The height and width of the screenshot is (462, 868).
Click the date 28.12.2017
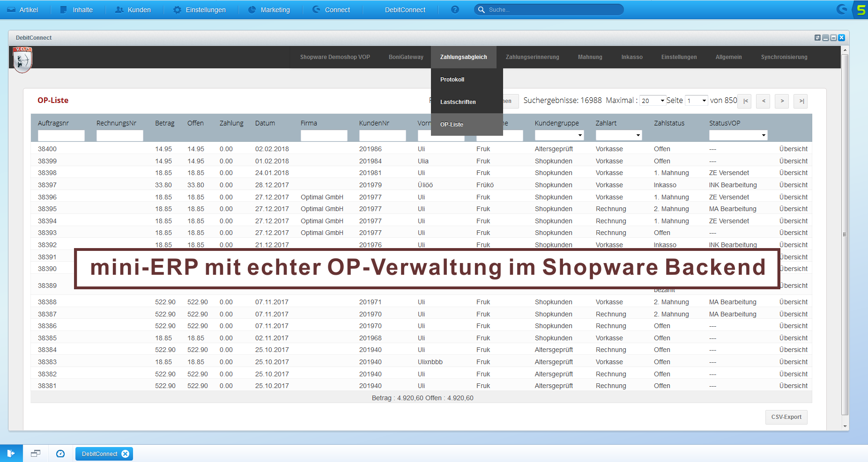pyautogui.click(x=272, y=185)
